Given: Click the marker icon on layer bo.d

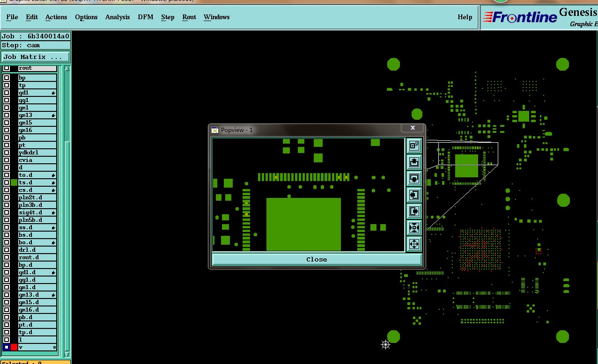Looking at the screenshot, I should click(53, 242).
